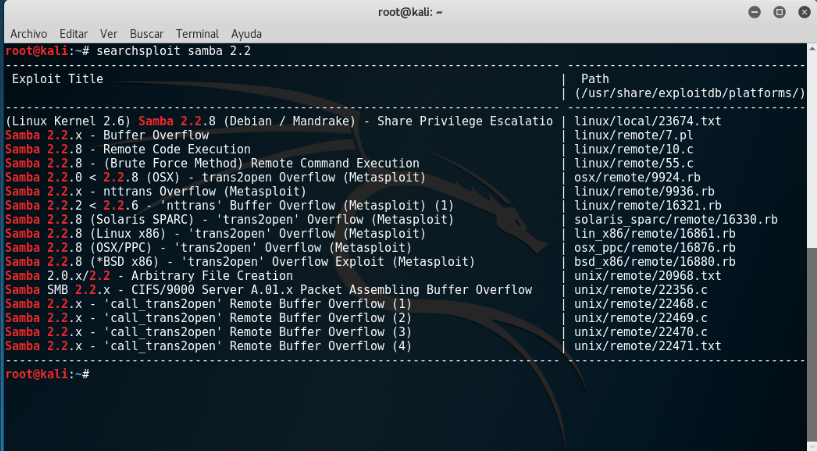Click '(OSX/PPC) - 'trans2open' Overflow' title

(x=208, y=248)
